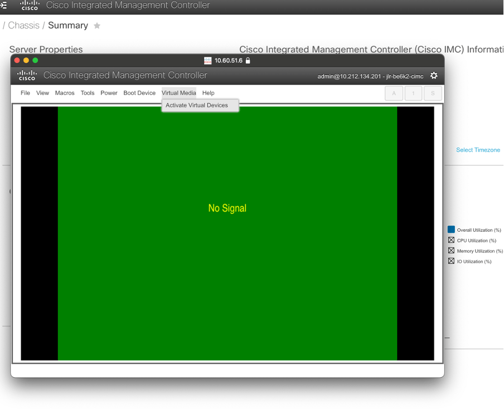Toggle Memory Utilization (%) checkbox
The width and height of the screenshot is (504, 420).
coord(452,251)
